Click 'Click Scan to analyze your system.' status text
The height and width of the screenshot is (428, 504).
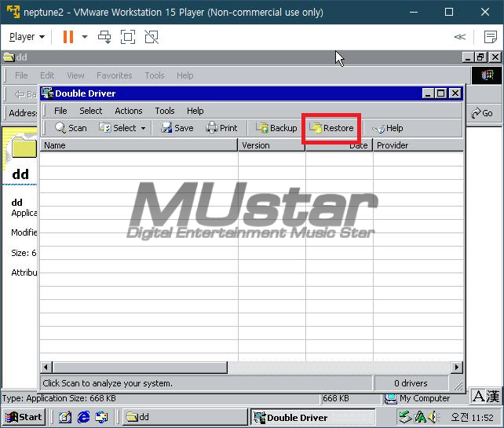[x=108, y=383]
